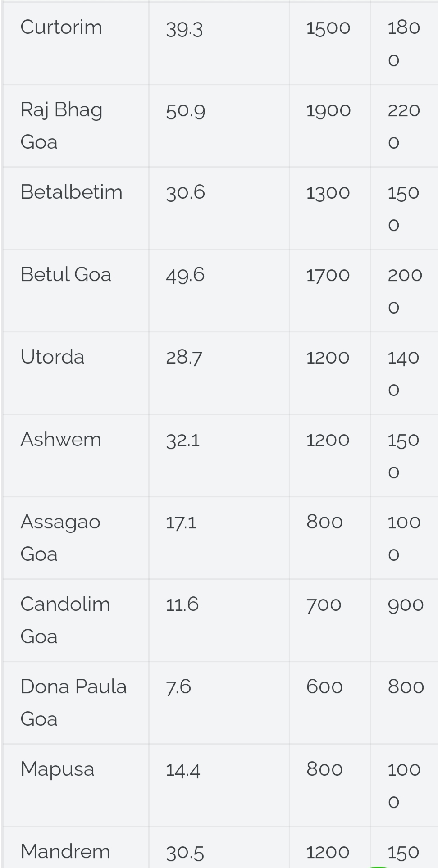The image size is (438, 868).
Task: Tap the 14.4 distance for Mapusa
Action: pyautogui.click(x=182, y=770)
